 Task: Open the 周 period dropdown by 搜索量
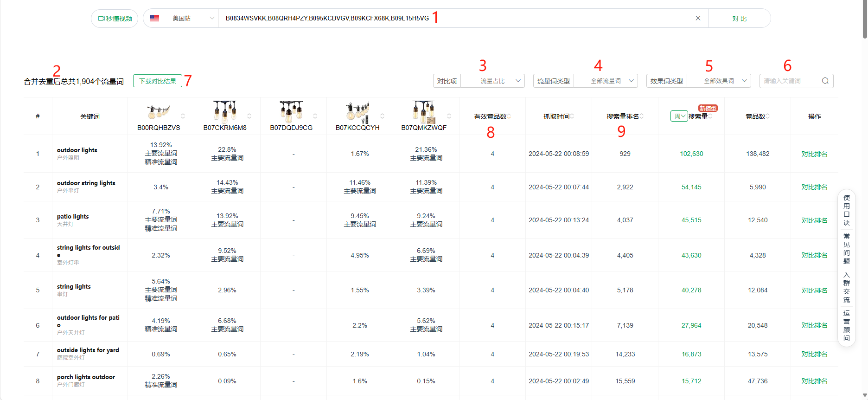[x=679, y=116]
